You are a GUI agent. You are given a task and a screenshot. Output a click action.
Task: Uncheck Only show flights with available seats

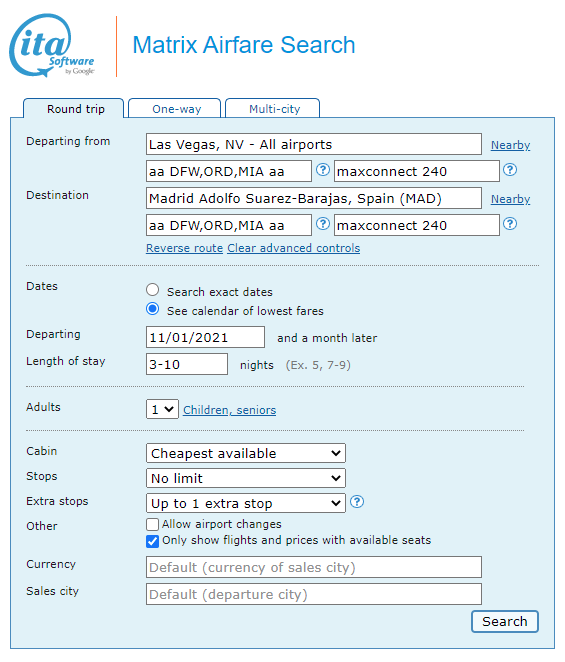coord(152,541)
